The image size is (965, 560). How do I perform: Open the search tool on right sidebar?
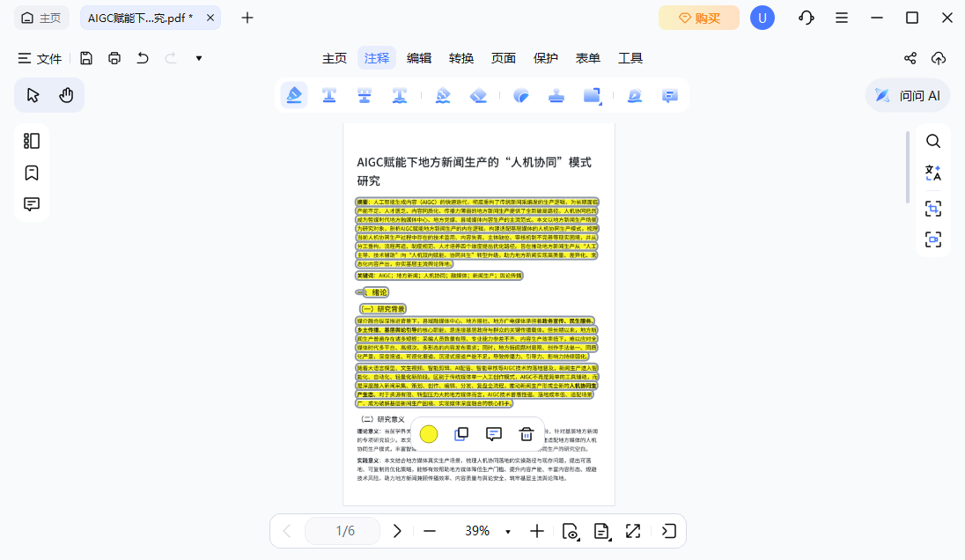933,141
